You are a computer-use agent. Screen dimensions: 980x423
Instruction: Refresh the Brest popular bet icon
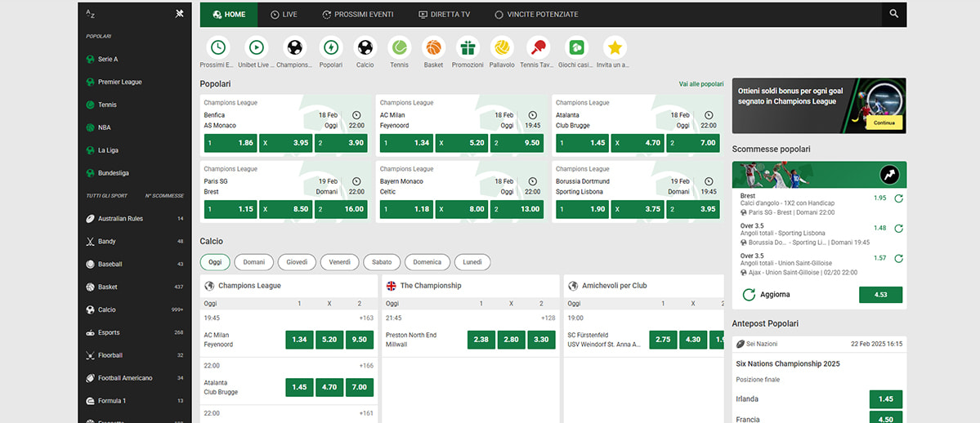[898, 198]
